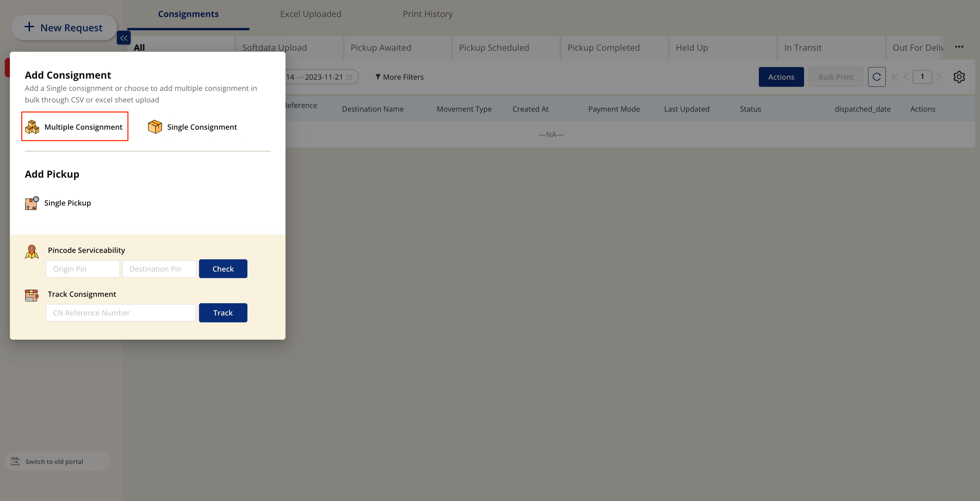This screenshot has height=501, width=980.
Task: Click the Track button
Action: 223,313
